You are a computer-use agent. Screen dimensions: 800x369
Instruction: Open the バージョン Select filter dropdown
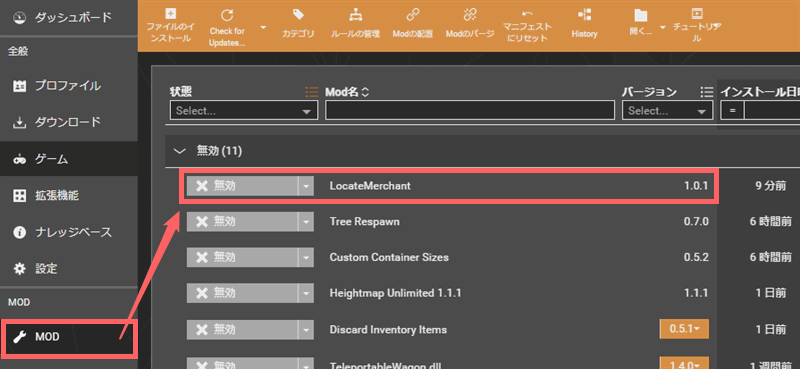667,111
